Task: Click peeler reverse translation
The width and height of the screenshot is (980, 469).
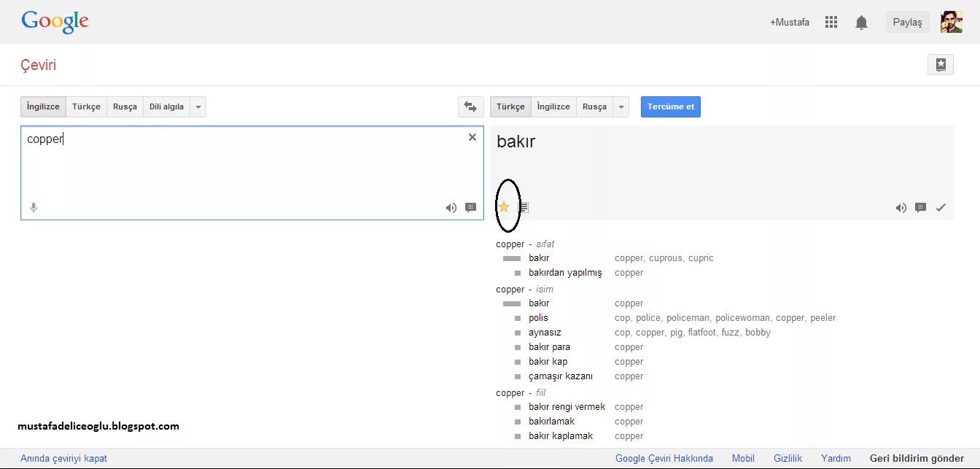Action: coord(823,318)
